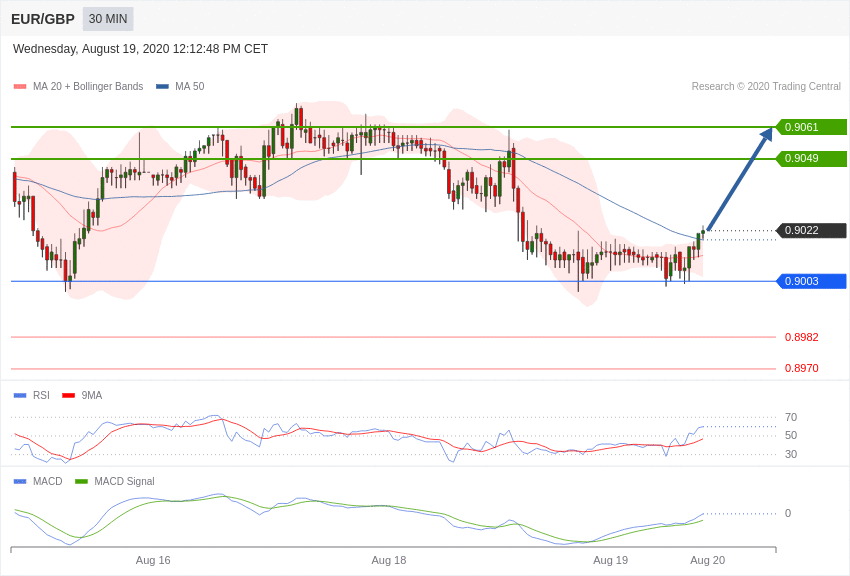The image size is (850, 576).
Task: Click the Aug 20 date label
Action: pyautogui.click(x=707, y=560)
